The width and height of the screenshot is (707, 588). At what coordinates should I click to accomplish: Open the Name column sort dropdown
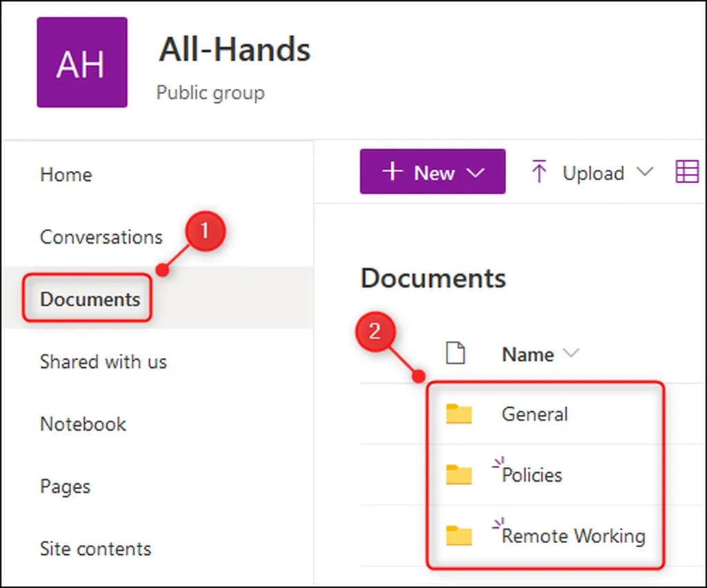[x=570, y=354]
